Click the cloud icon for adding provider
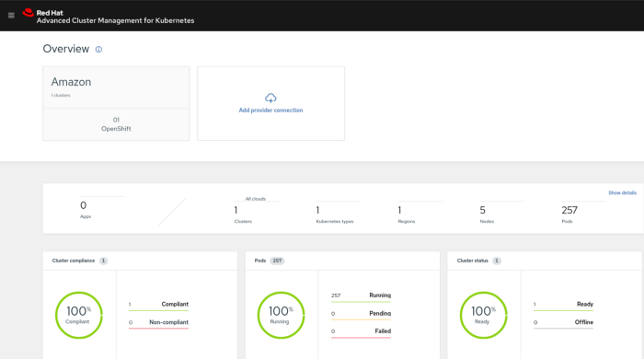Screen dimensions: 644x359 (270, 98)
